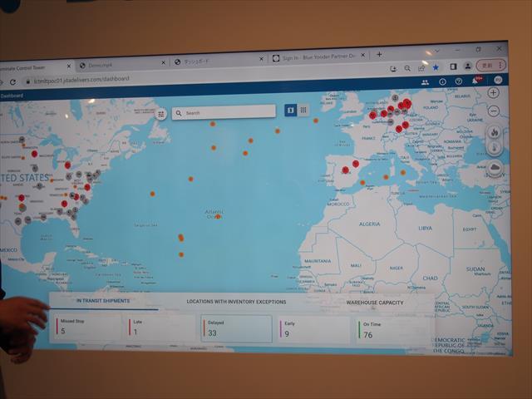The height and width of the screenshot is (399, 532).
Task: Click orange ship marker southwest of Ireland
Action: [316, 121]
